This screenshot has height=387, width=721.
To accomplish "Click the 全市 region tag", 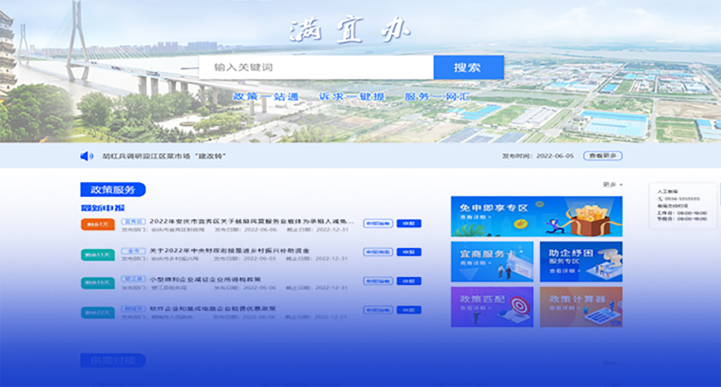I will (133, 250).
